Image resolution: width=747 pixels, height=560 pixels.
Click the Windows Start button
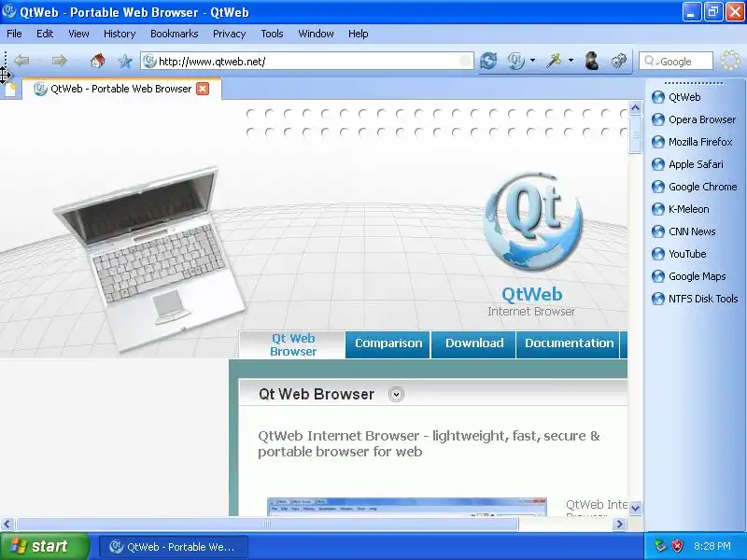tap(45, 546)
